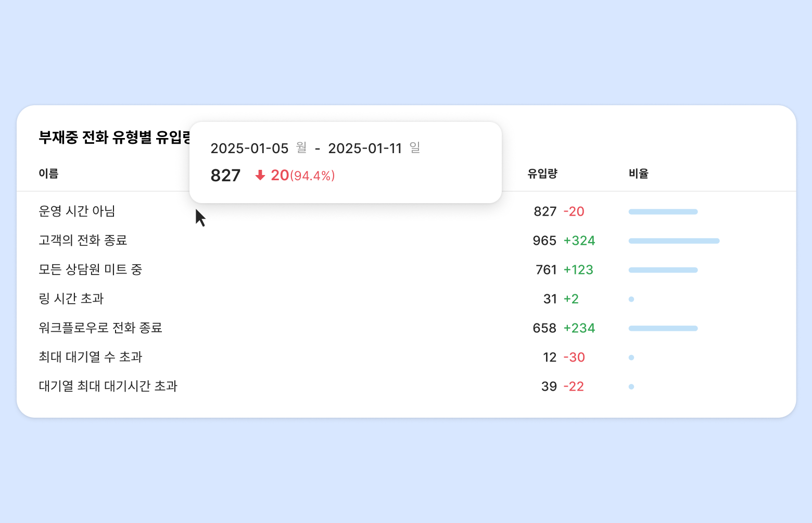Select the 운영 시간 아님 row name
Viewport: 812px width, 523px height.
coord(77,211)
